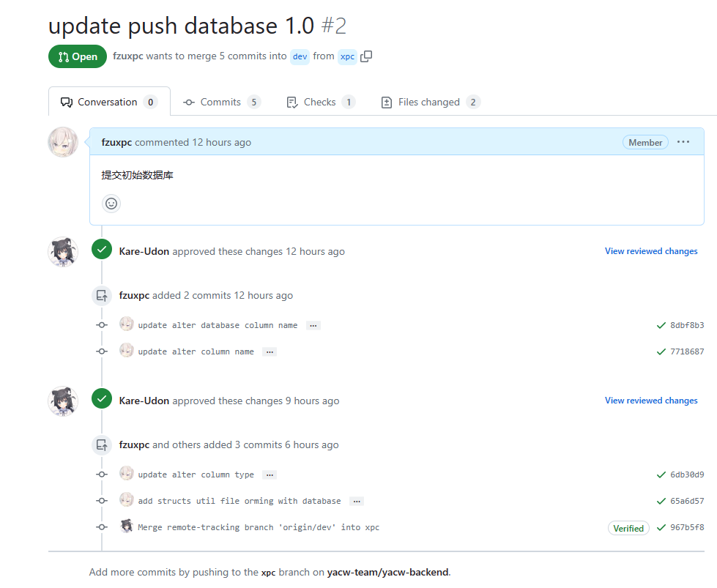This screenshot has width=717, height=588.
Task: Expand commit message for 'update alter database column name'
Action: coord(313,325)
